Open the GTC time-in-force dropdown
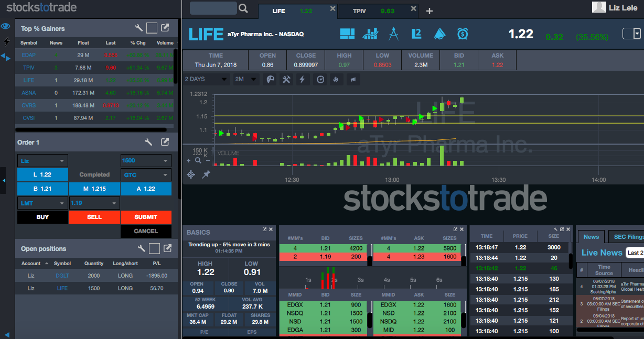644x339 pixels. click(x=146, y=174)
